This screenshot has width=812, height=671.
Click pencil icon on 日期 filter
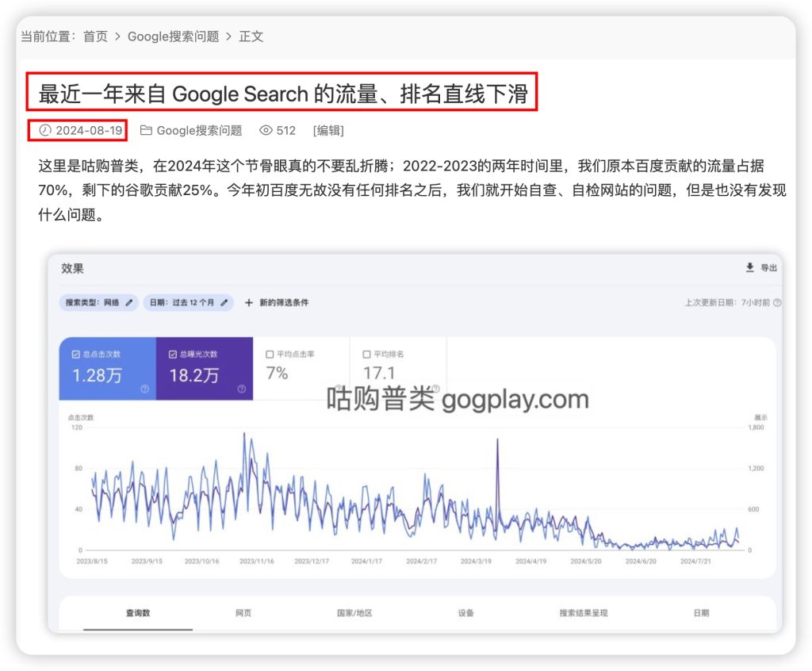click(224, 303)
